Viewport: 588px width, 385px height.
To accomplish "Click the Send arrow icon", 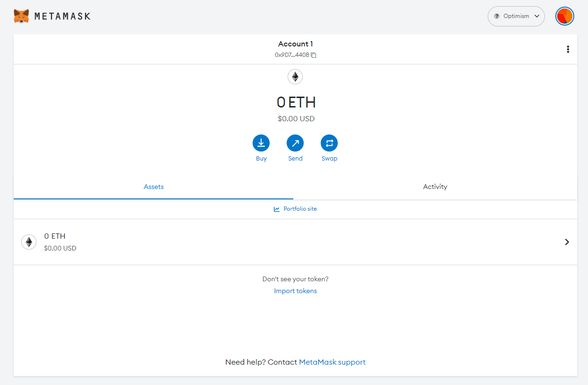I will (x=295, y=142).
